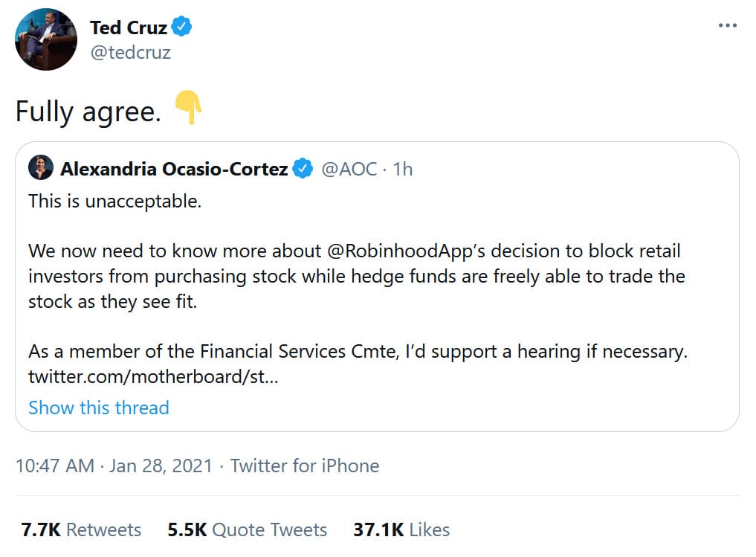Click Ted Cruz's blue verified badge
Image resolution: width=756 pixels, height=557 pixels.
coord(182,28)
